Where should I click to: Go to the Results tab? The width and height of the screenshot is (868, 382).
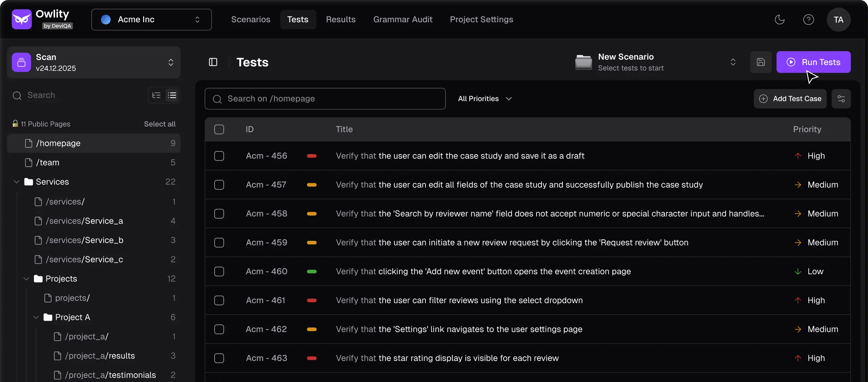(x=340, y=20)
